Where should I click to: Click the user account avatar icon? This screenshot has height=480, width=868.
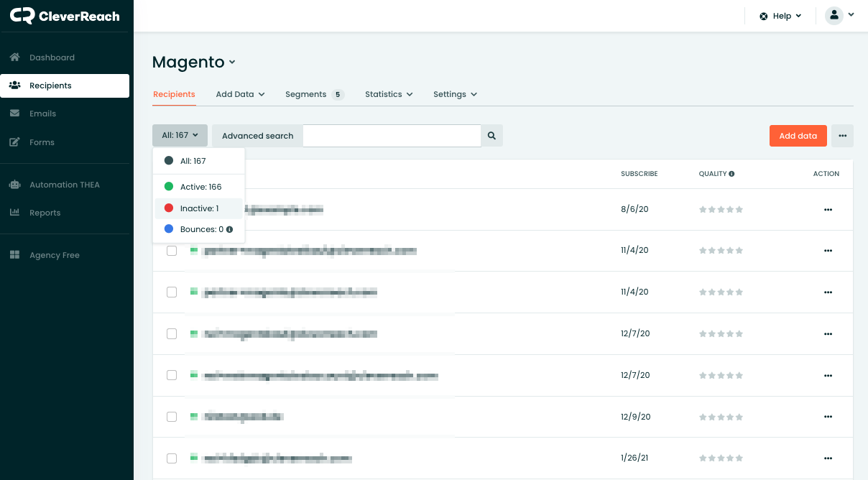(x=834, y=15)
